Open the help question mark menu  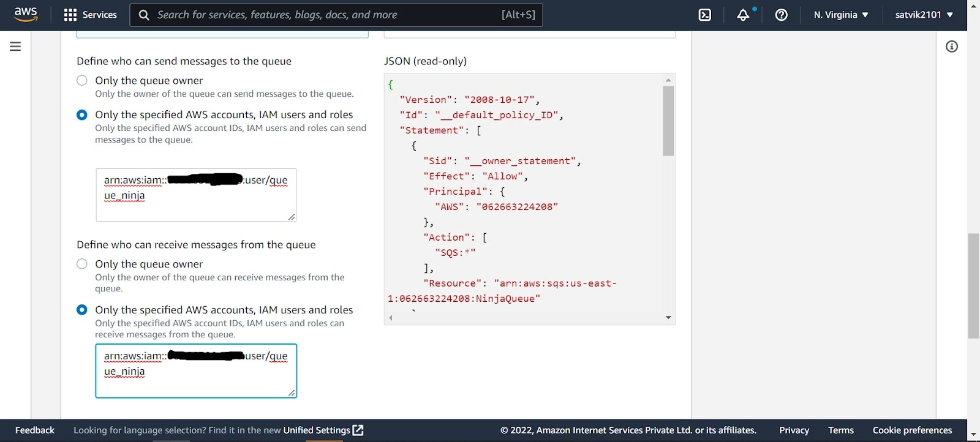click(782, 15)
